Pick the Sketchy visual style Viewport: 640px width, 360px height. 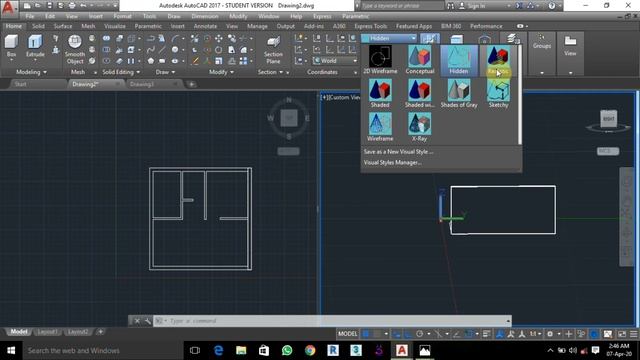click(x=498, y=93)
